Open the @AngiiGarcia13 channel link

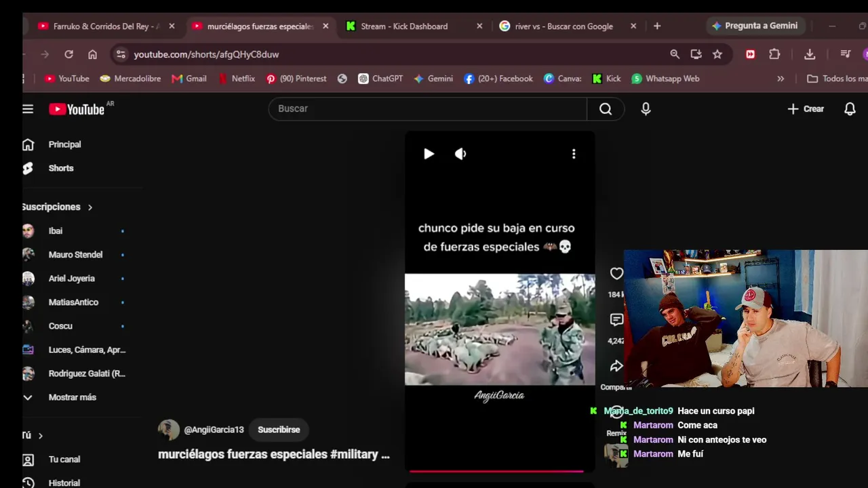pos(214,430)
